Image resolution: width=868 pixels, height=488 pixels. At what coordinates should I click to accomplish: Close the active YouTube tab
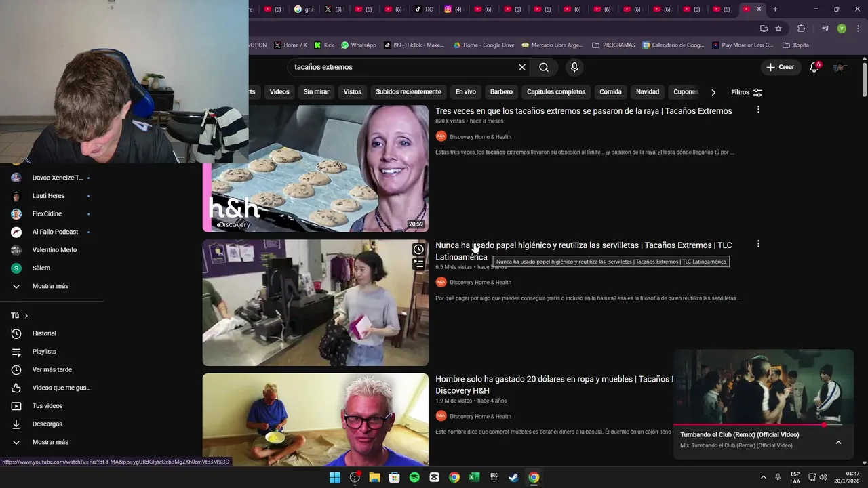[759, 9]
